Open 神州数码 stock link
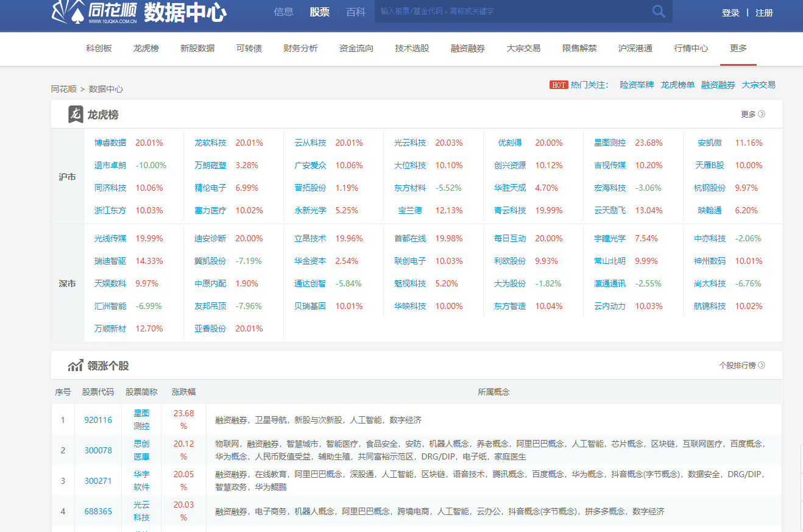This screenshot has width=803, height=532. coord(710,261)
